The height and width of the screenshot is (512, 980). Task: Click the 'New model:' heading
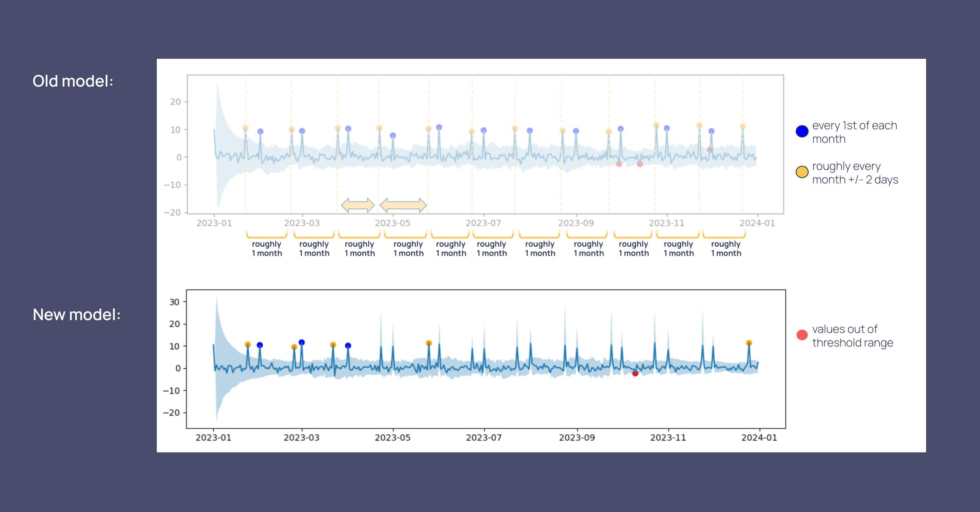[76, 314]
